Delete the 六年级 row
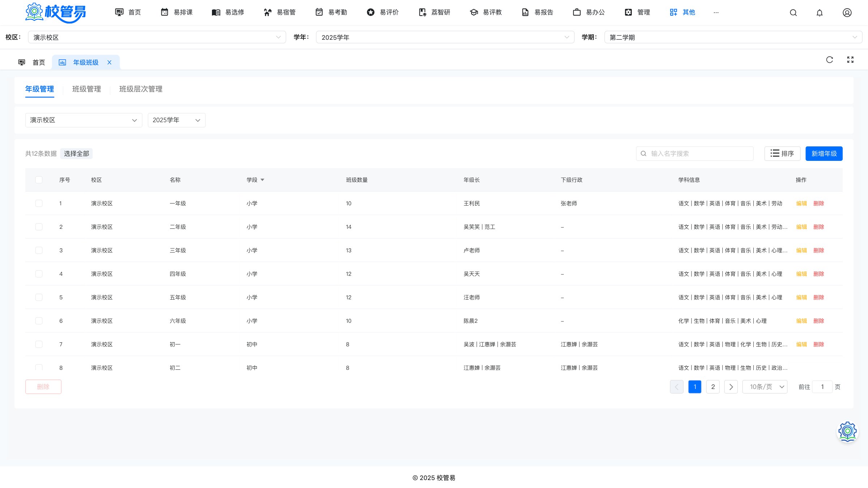868x488 pixels. click(818, 321)
